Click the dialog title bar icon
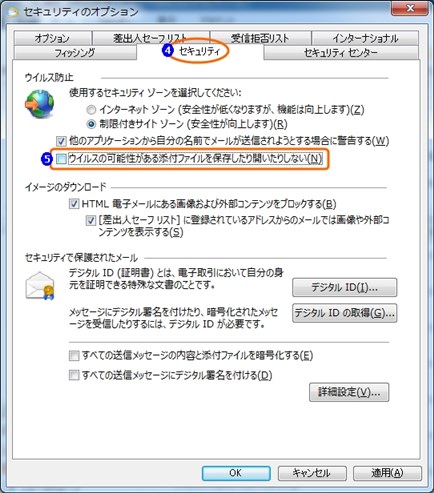The width and height of the screenshot is (434, 493). click(x=14, y=12)
